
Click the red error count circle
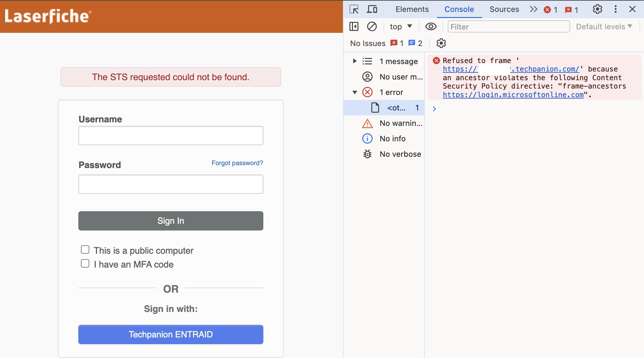click(x=547, y=10)
